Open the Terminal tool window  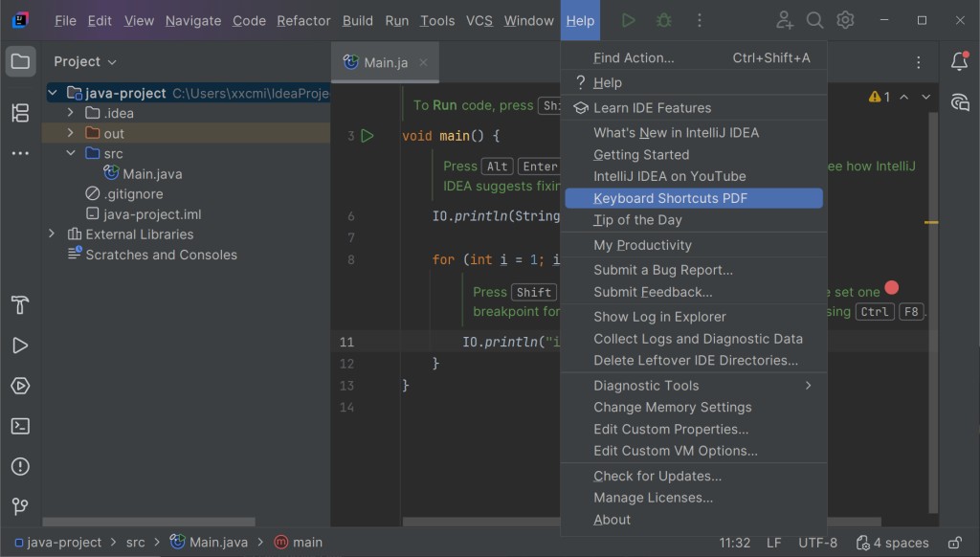(x=20, y=426)
